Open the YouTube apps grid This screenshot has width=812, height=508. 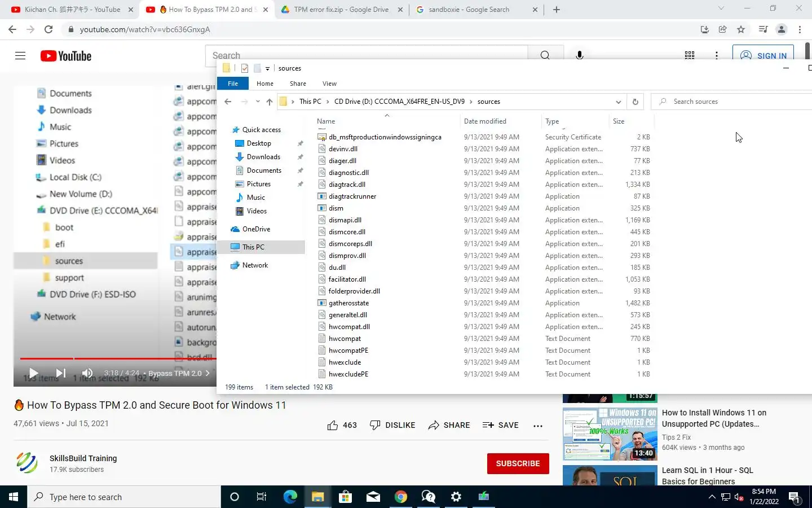[x=689, y=55]
